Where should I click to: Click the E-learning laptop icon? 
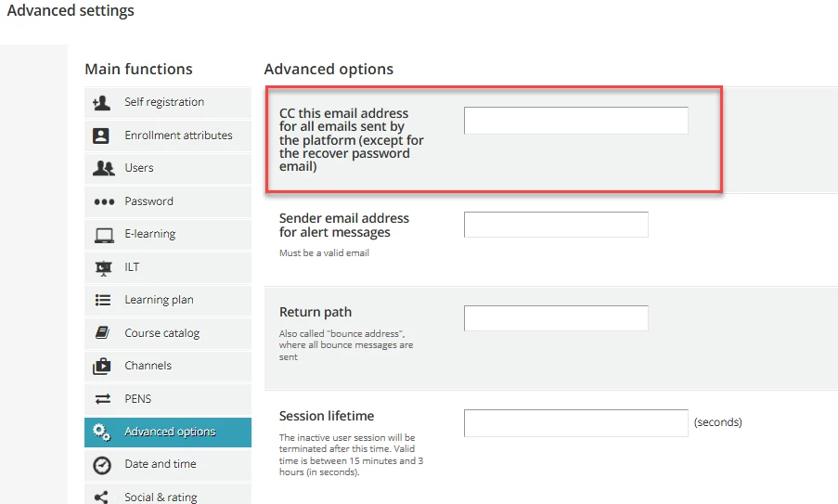[103, 235]
